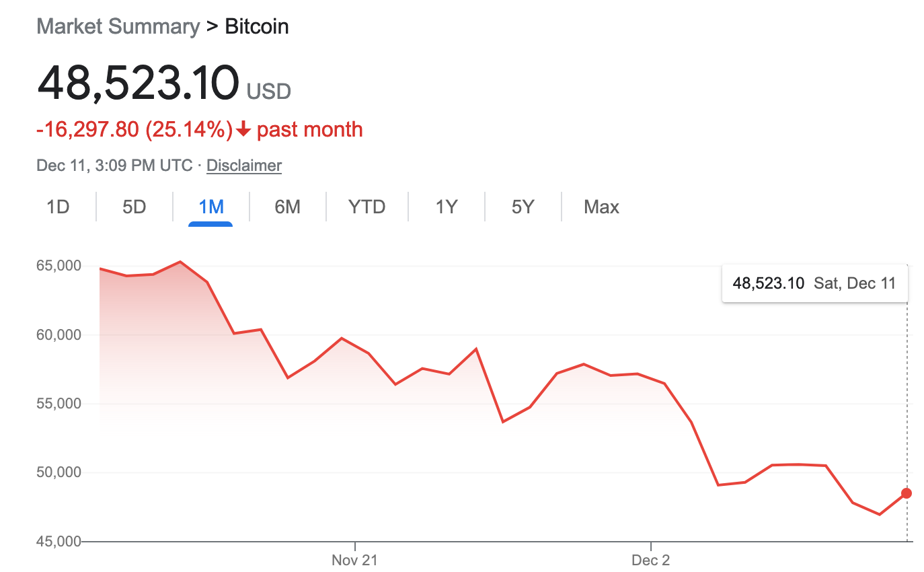The width and height of the screenshot is (924, 572).
Task: Select the 1D time range tab
Action: coord(58,207)
